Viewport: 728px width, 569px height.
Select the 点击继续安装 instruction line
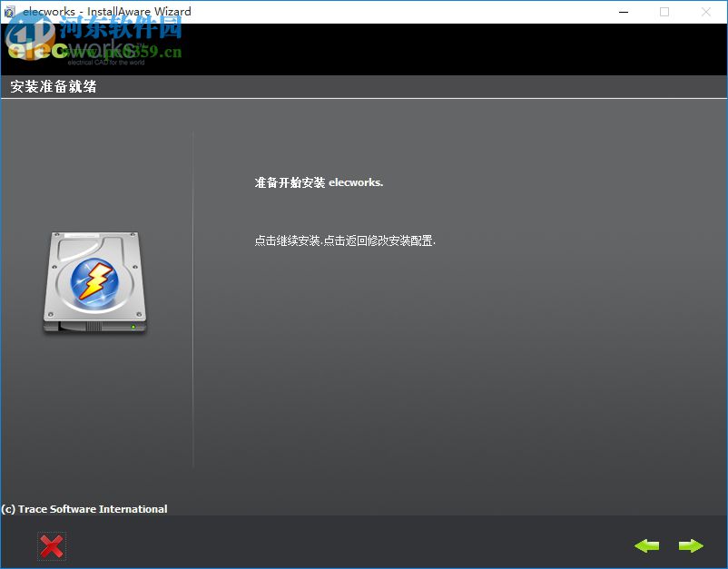[348, 241]
